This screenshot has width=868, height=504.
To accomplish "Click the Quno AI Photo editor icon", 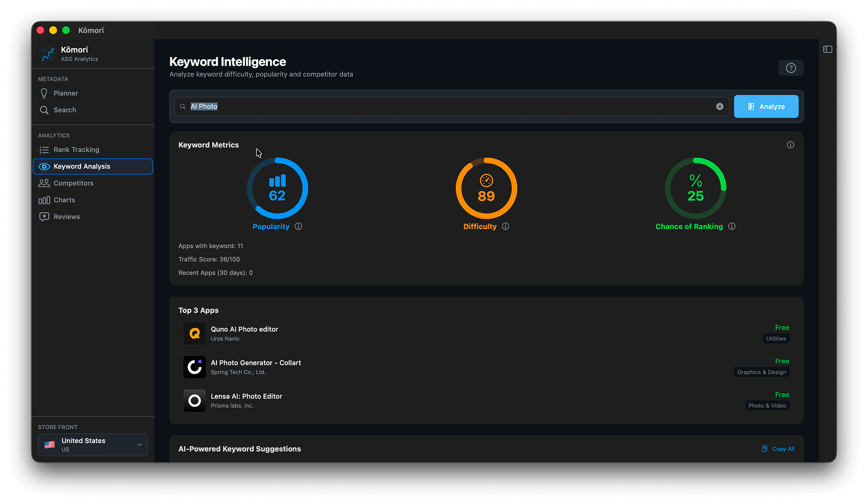I will click(195, 334).
